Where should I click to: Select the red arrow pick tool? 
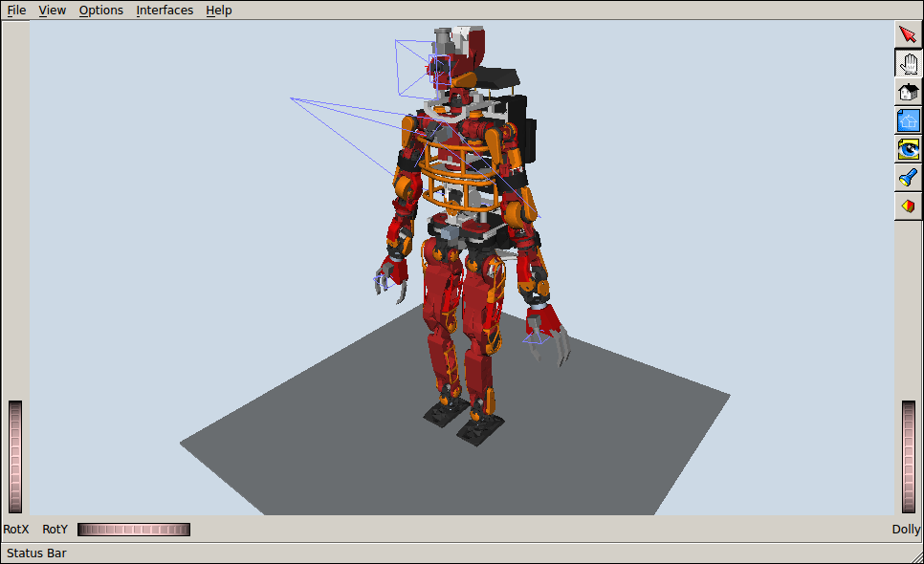point(908,34)
